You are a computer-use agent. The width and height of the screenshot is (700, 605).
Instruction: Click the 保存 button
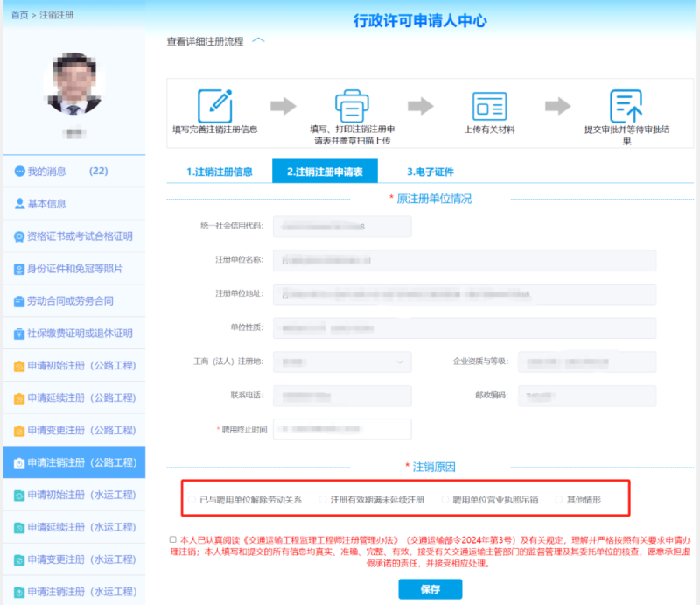(x=430, y=589)
